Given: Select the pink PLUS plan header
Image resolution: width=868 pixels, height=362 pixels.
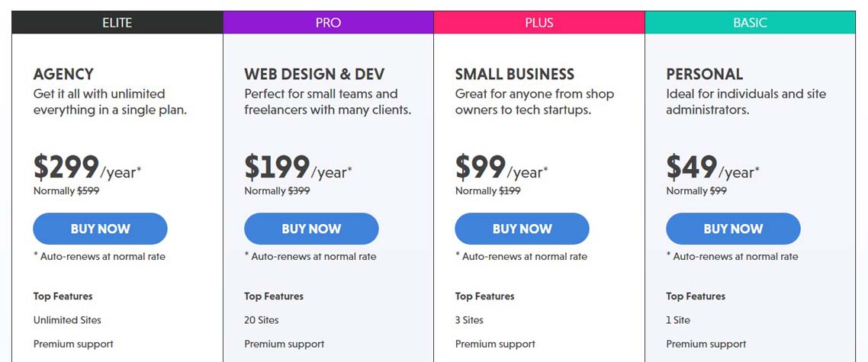Looking at the screenshot, I should click(539, 23).
